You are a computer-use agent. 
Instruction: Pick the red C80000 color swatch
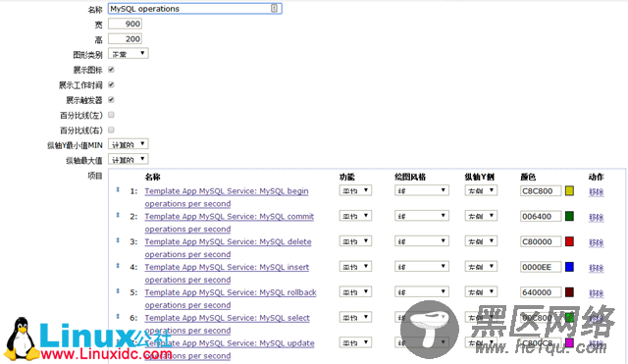[x=569, y=241]
